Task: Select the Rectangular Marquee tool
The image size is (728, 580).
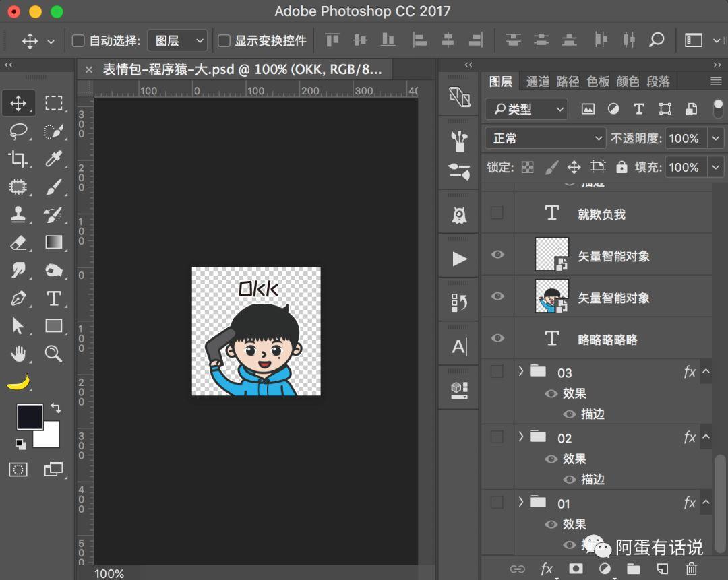Action: click(54, 103)
